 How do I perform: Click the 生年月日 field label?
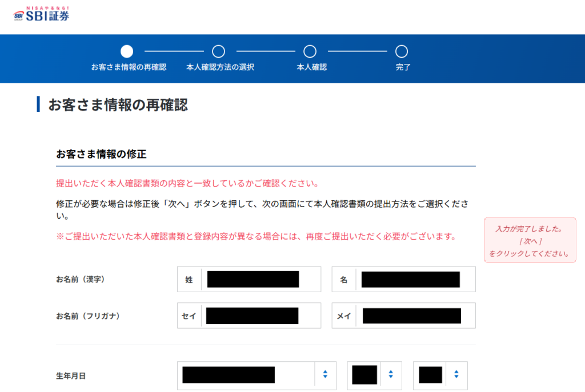pos(71,375)
